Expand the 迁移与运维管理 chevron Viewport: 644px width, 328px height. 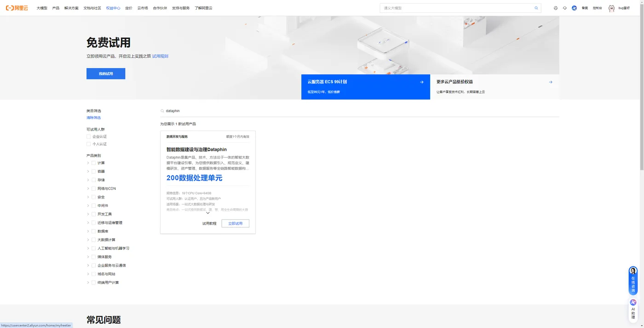click(88, 222)
